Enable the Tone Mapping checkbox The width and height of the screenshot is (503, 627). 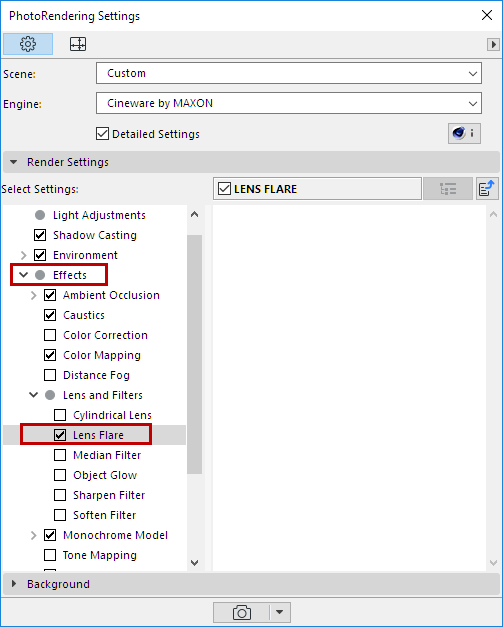tap(50, 555)
